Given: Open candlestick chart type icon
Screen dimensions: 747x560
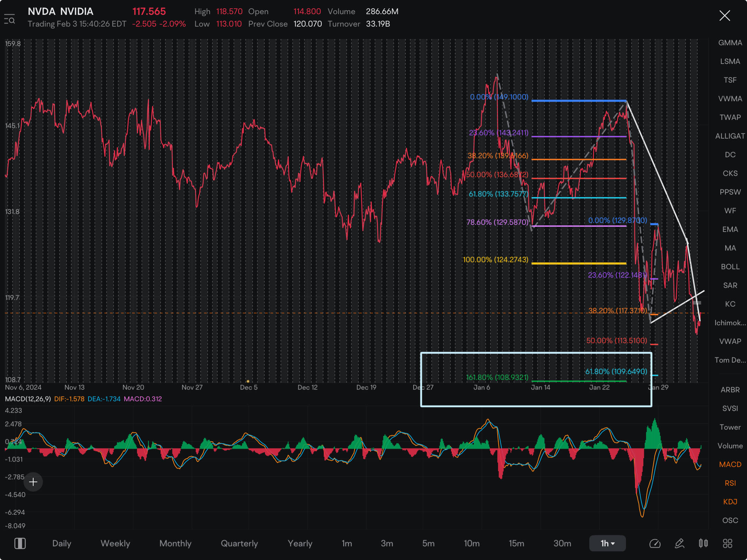Looking at the screenshot, I should click(703, 543).
